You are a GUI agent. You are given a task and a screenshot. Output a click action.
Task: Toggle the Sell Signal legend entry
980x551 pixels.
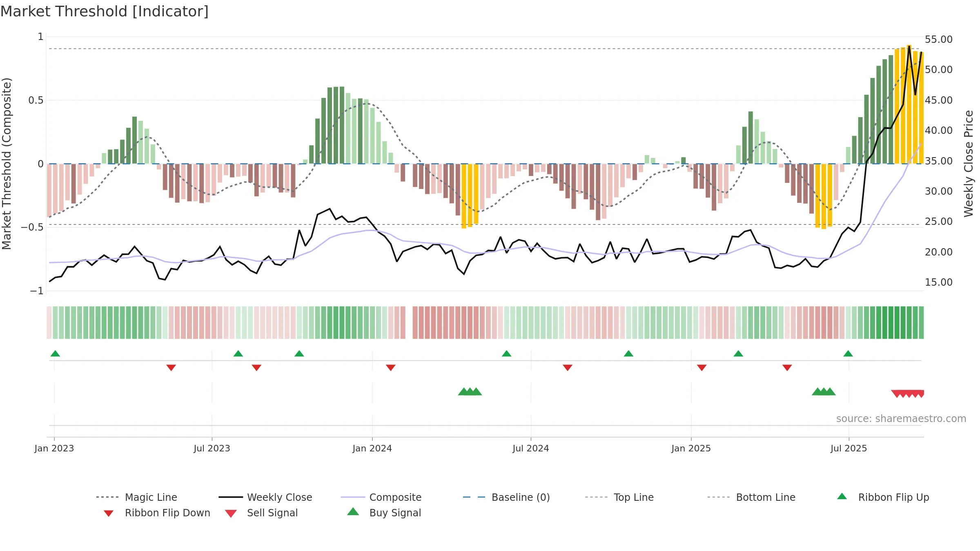pyautogui.click(x=261, y=513)
